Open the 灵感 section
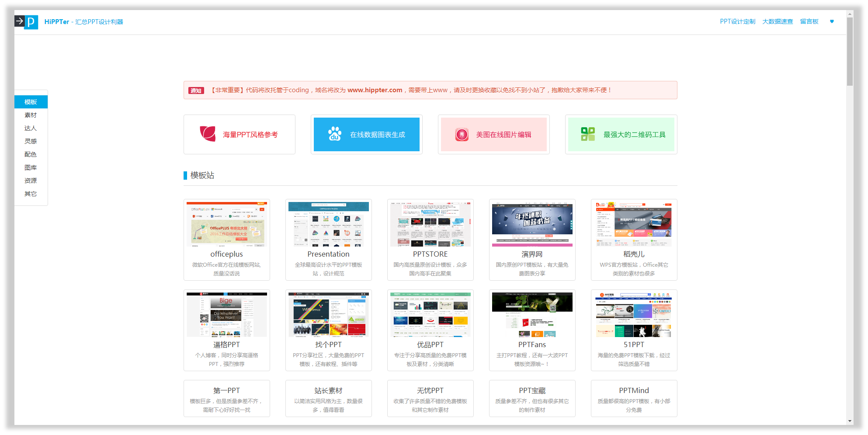The image size is (868, 435). (x=31, y=141)
